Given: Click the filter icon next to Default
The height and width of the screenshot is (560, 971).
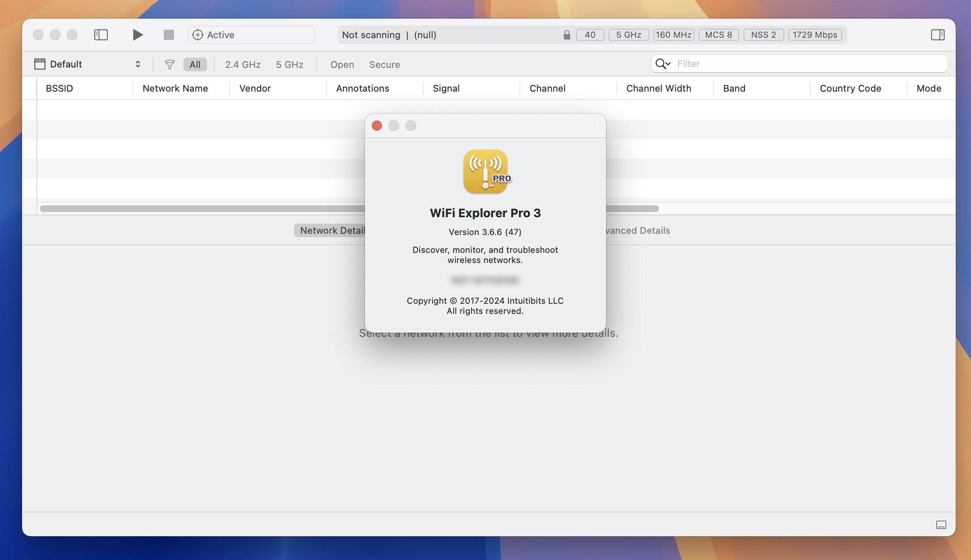Looking at the screenshot, I should [x=169, y=64].
